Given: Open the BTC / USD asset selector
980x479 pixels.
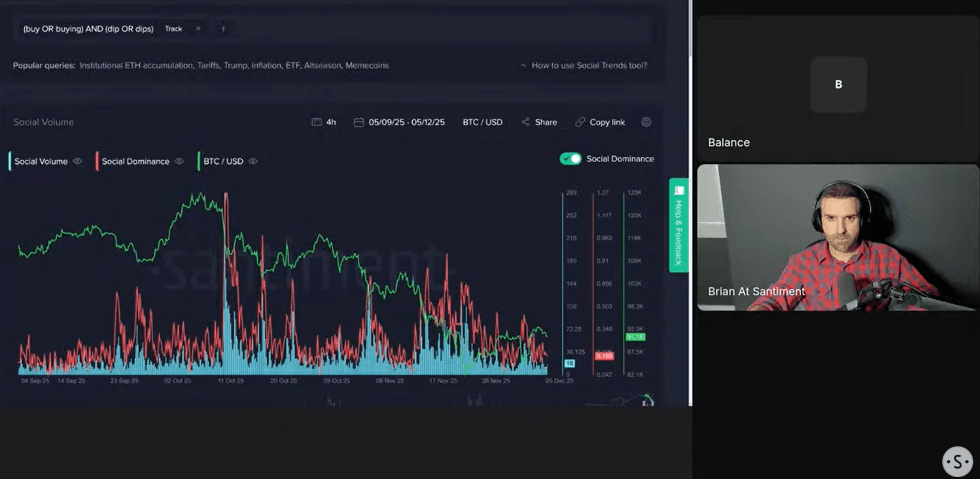Looking at the screenshot, I should pyautogui.click(x=482, y=122).
